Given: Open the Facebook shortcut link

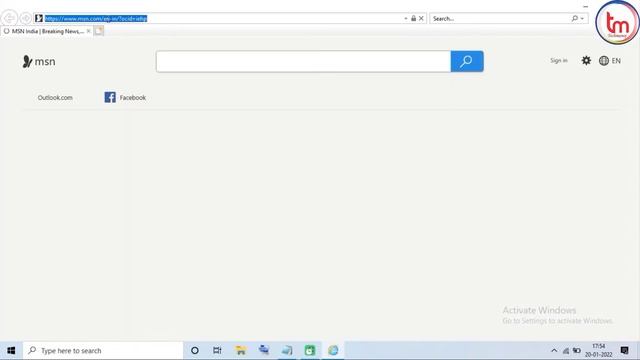Looking at the screenshot, I should coord(125,97).
